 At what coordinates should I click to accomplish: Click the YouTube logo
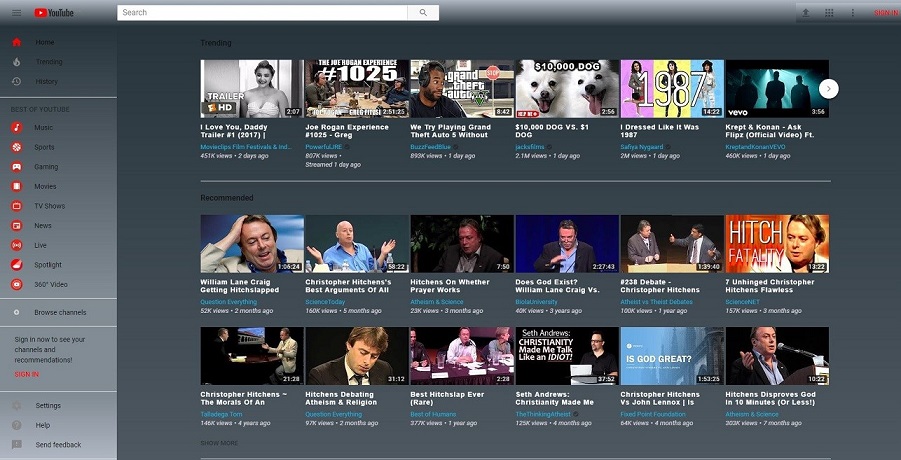(x=54, y=13)
